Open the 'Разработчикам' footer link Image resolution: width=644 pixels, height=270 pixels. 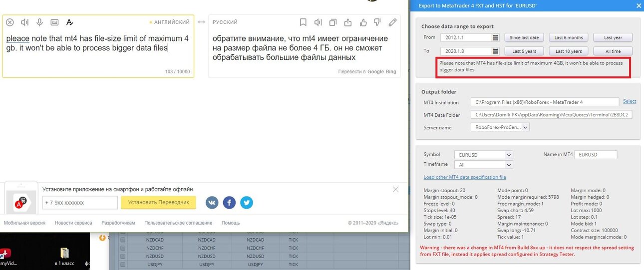(118, 223)
